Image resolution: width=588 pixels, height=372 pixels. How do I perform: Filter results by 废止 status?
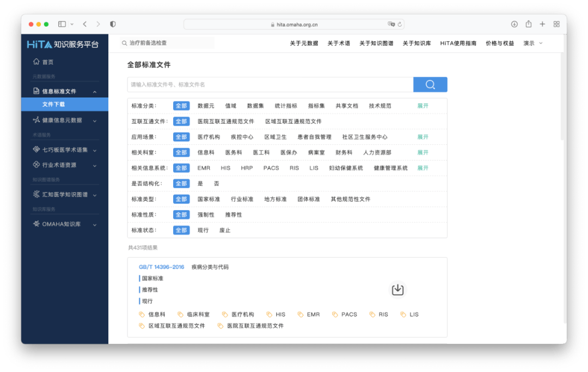tap(225, 230)
